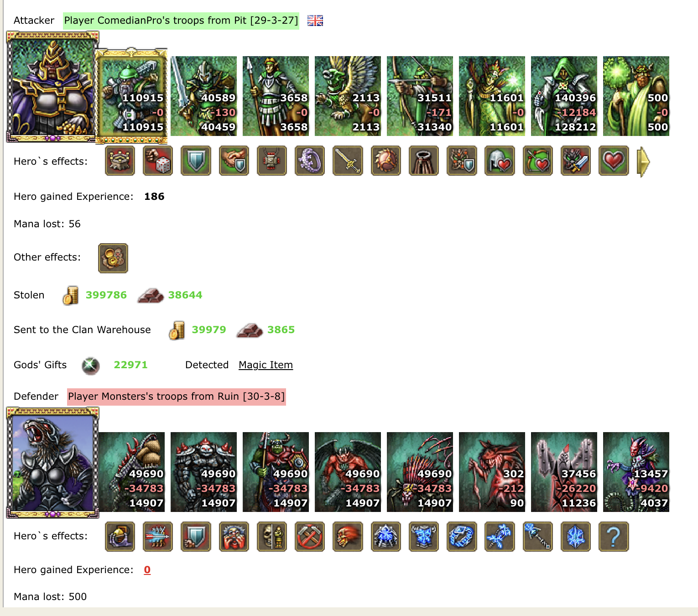Click the gold coins Other effects icon

pyautogui.click(x=113, y=258)
